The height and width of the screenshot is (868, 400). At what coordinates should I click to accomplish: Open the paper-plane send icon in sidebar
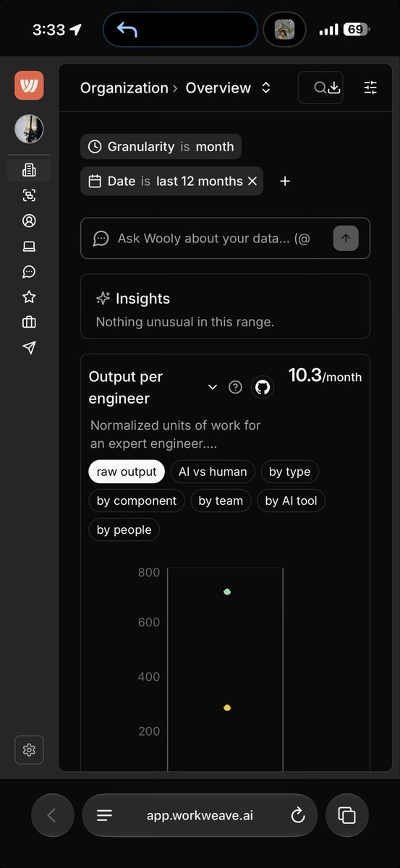click(29, 347)
